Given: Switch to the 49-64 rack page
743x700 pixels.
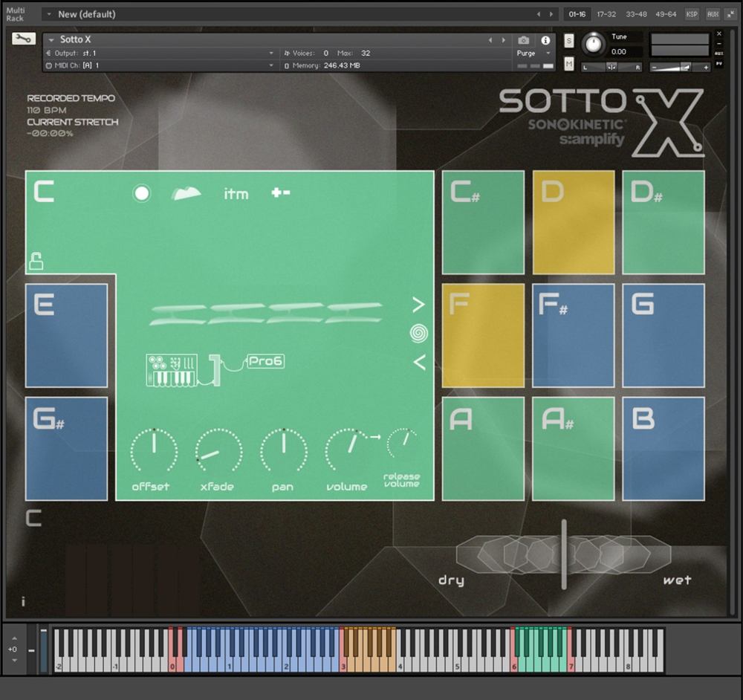Looking at the screenshot, I should click(x=666, y=14).
